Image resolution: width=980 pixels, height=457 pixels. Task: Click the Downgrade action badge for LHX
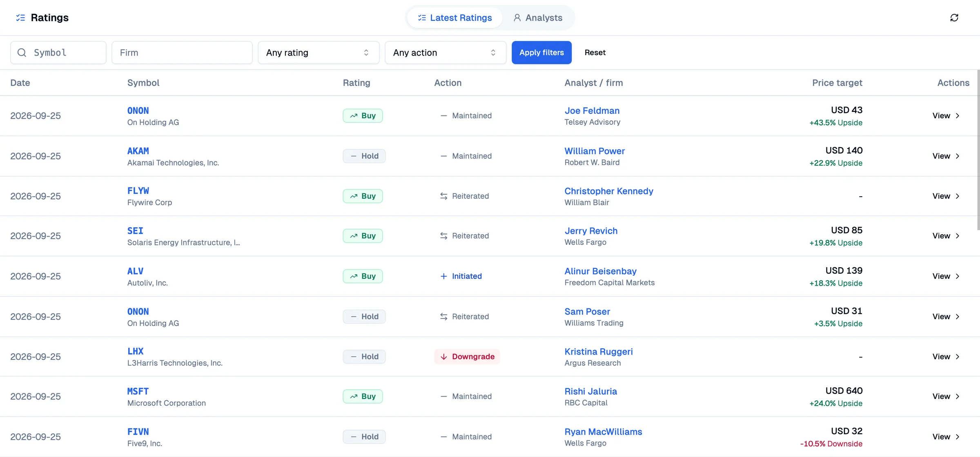point(467,357)
